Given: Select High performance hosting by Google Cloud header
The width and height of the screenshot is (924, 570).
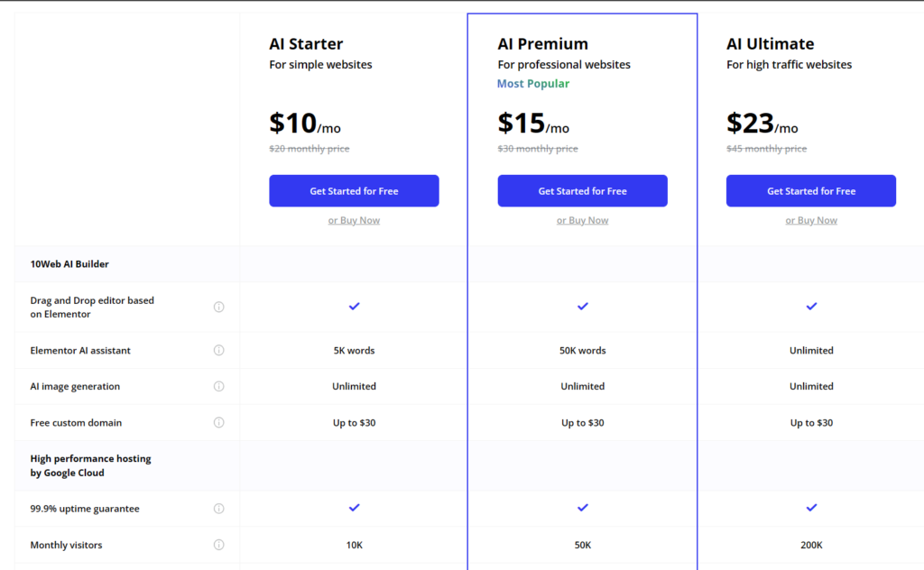Looking at the screenshot, I should [91, 465].
